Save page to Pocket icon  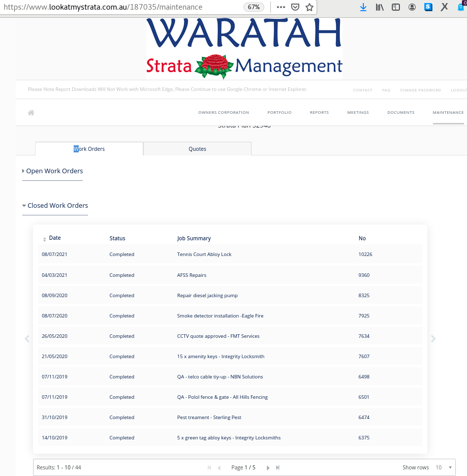point(295,7)
